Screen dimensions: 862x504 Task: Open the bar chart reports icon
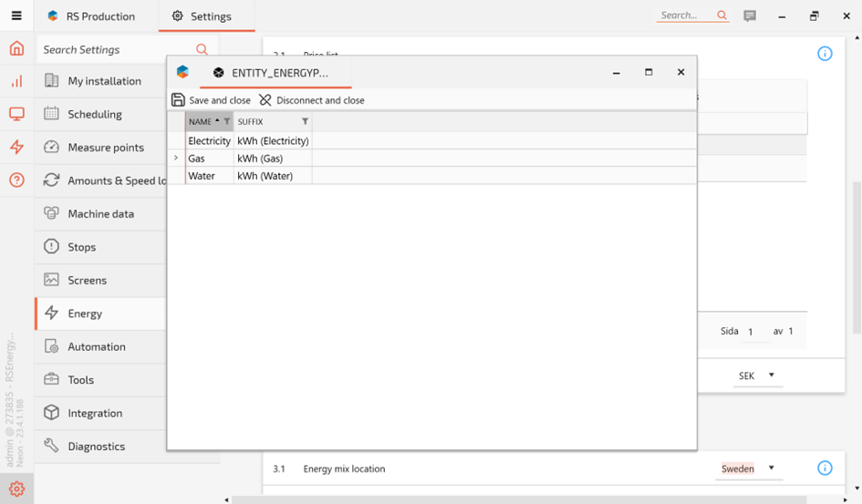16,81
